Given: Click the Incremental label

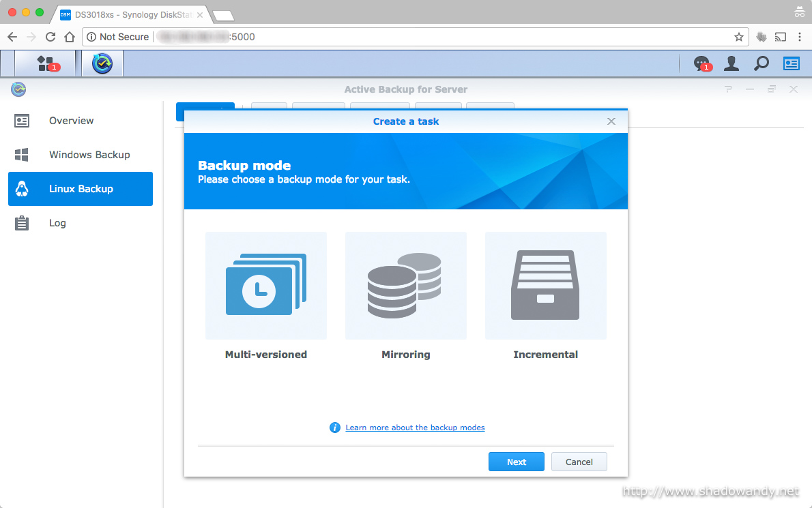Looking at the screenshot, I should coord(546,355).
